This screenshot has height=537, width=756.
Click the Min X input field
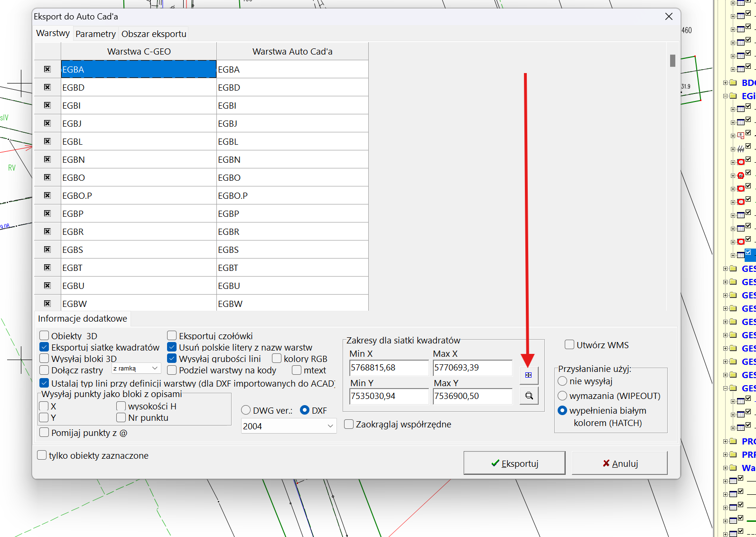pos(389,368)
